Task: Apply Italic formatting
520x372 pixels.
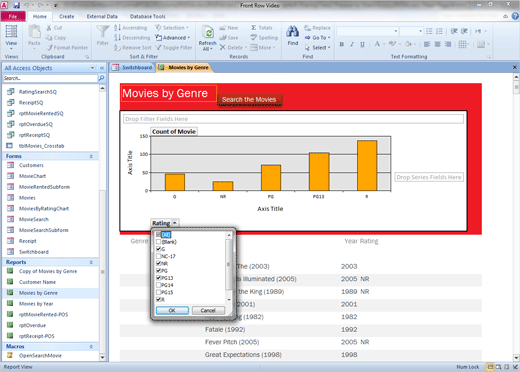Action: click(x=352, y=44)
